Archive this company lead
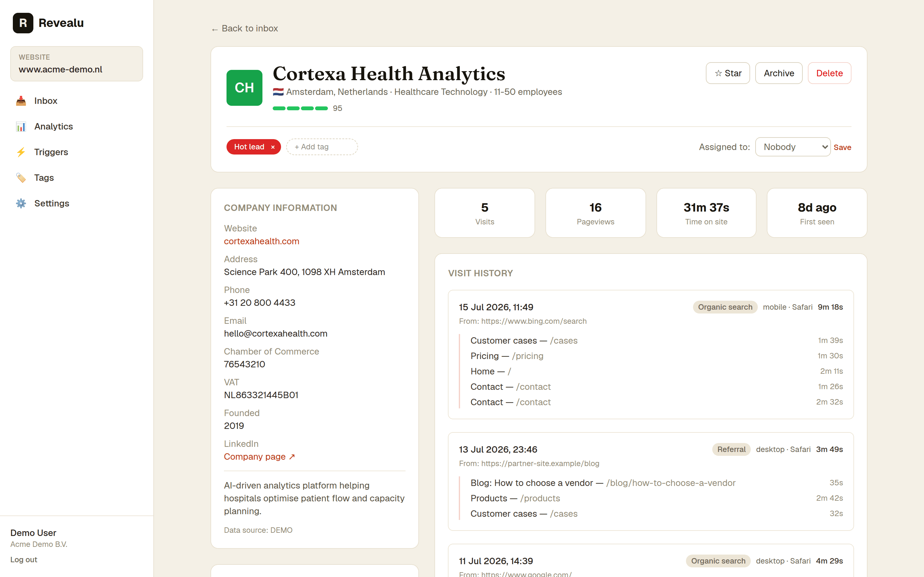 coord(779,73)
